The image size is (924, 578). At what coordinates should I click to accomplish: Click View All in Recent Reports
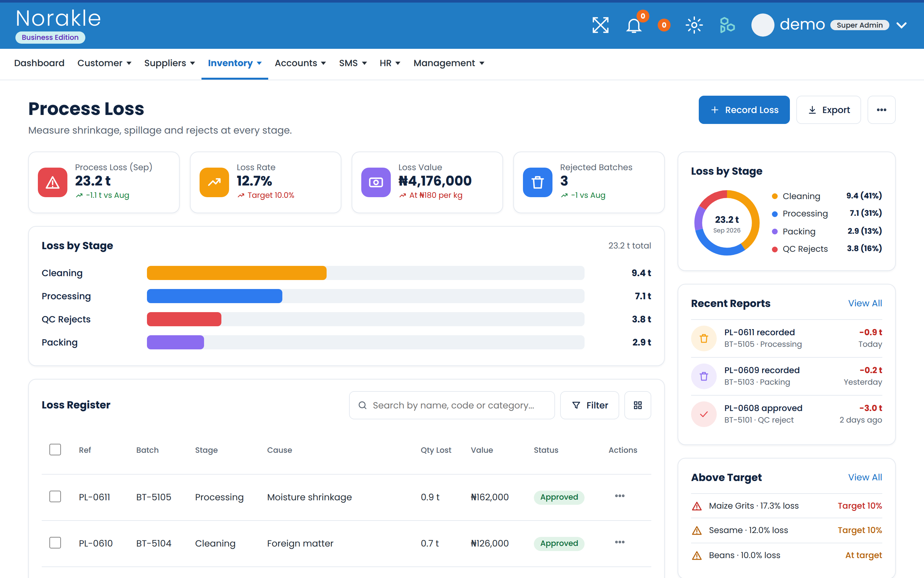[x=865, y=303]
